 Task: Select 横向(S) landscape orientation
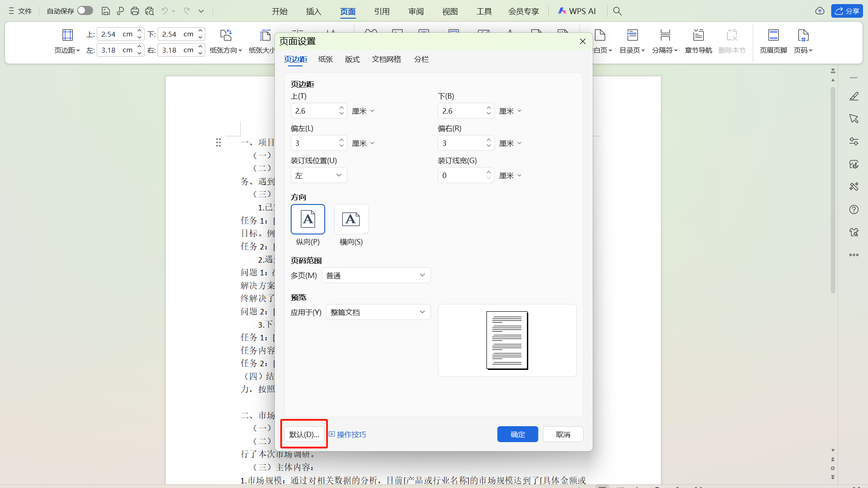pyautogui.click(x=351, y=219)
